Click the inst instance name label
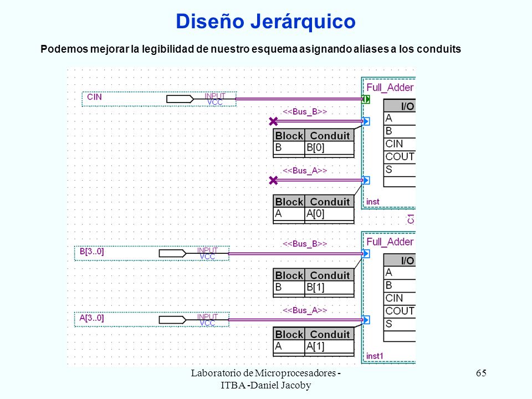 point(373,202)
